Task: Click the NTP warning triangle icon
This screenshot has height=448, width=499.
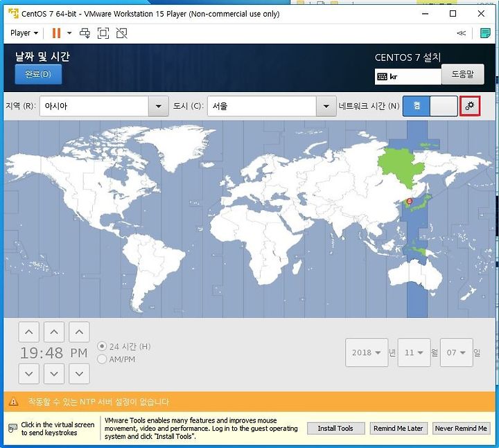Action: pos(13,402)
